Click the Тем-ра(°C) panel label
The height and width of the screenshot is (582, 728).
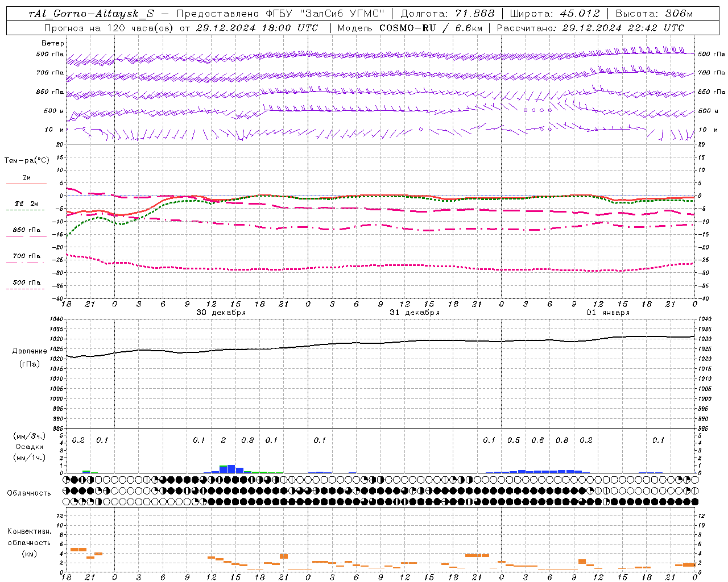tap(27, 161)
